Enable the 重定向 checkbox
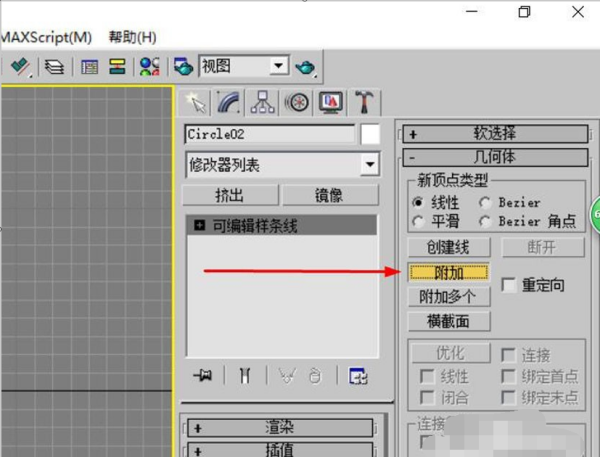The height and width of the screenshot is (457, 600). [x=509, y=285]
